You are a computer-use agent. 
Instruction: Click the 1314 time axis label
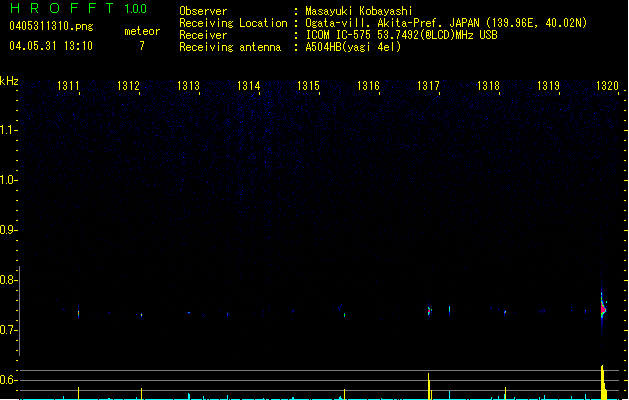248,85
